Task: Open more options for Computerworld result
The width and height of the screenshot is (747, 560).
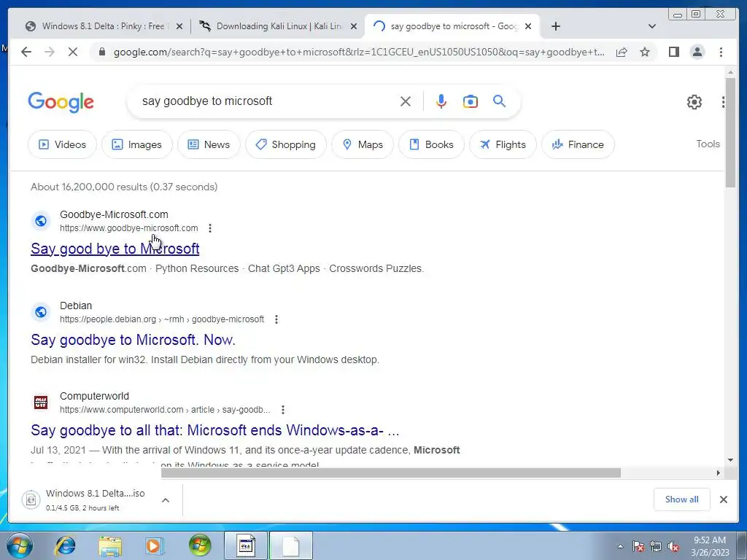Action: pos(283,410)
